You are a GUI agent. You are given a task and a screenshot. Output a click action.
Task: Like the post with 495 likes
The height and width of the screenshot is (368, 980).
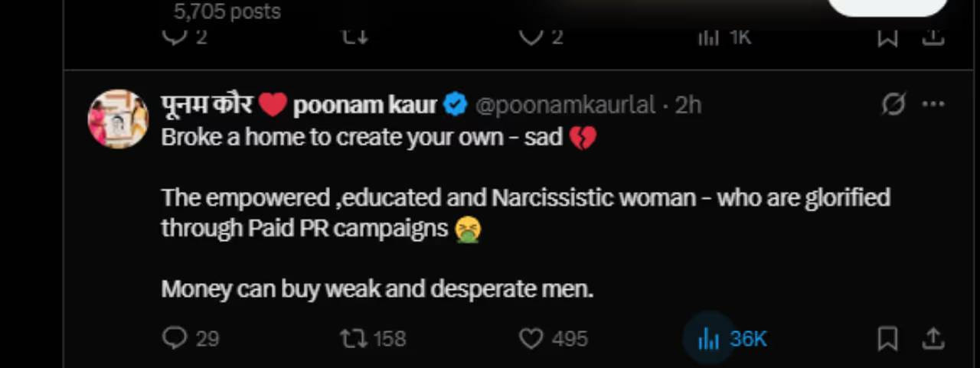pyautogui.click(x=531, y=338)
